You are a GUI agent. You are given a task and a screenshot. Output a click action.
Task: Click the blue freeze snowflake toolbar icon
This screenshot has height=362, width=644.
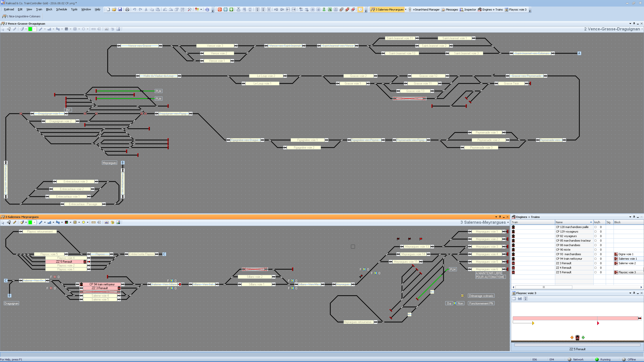(x=226, y=10)
